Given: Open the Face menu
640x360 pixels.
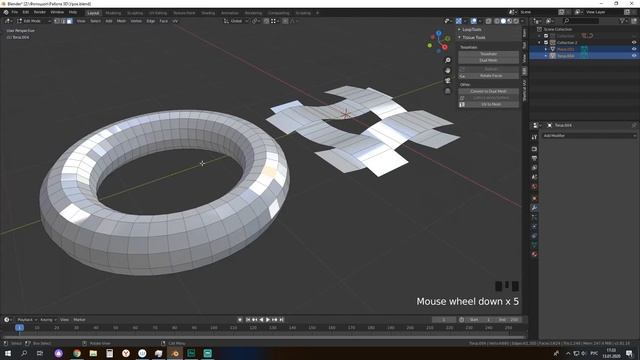Looking at the screenshot, I should [163, 21].
